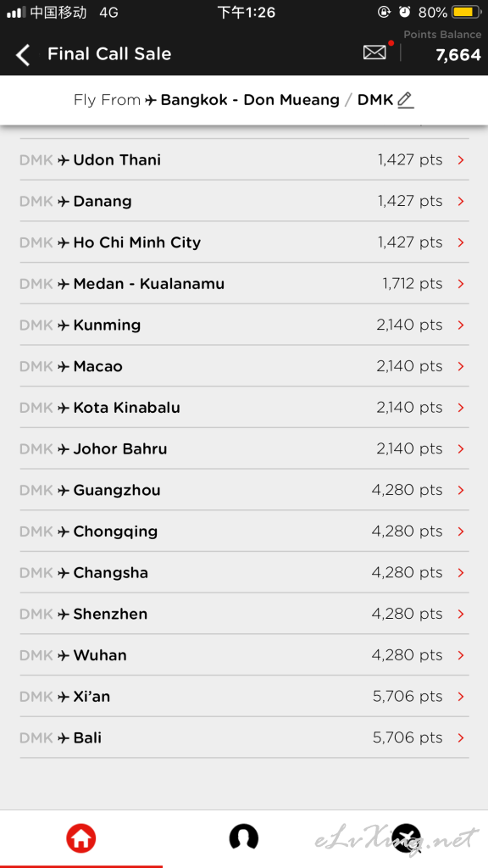Expand the Danang row chevron

tap(461, 202)
